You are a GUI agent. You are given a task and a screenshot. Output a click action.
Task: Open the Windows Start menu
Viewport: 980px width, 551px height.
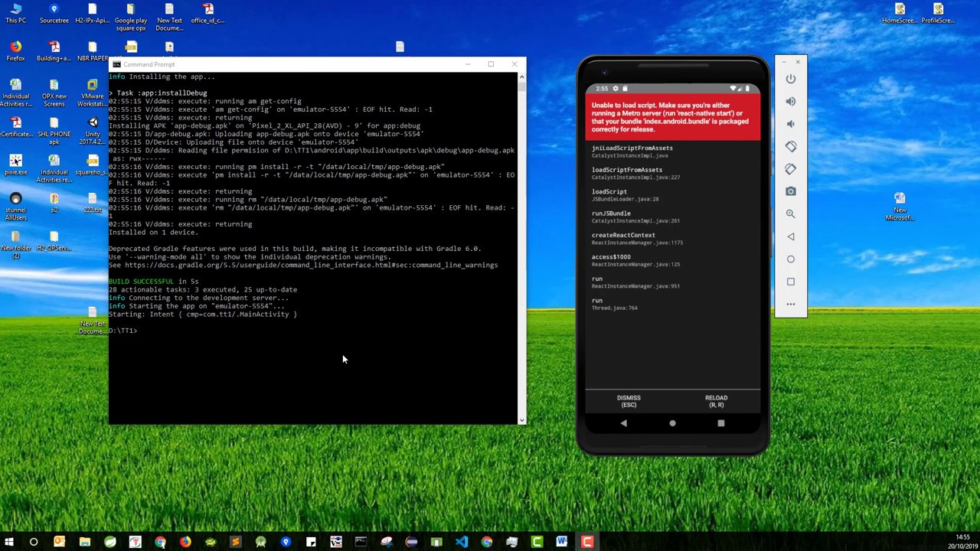coord(9,543)
